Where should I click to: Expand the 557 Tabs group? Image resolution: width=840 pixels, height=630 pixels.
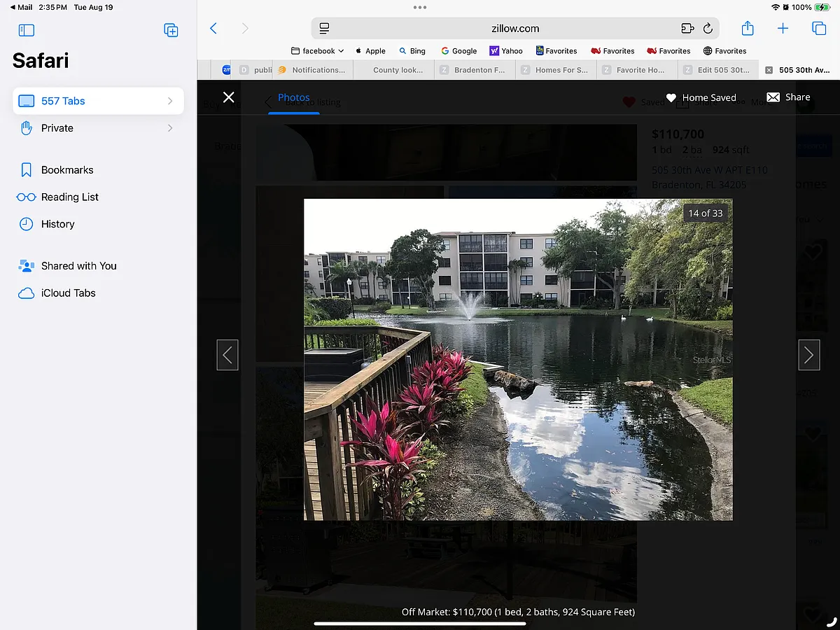pyautogui.click(x=99, y=101)
